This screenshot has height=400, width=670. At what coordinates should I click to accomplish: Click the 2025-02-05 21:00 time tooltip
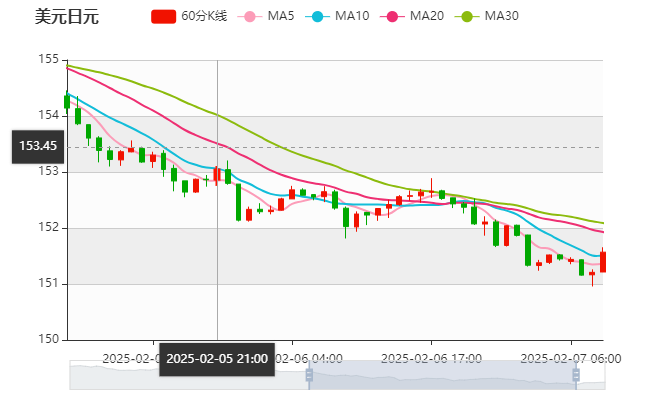217,358
